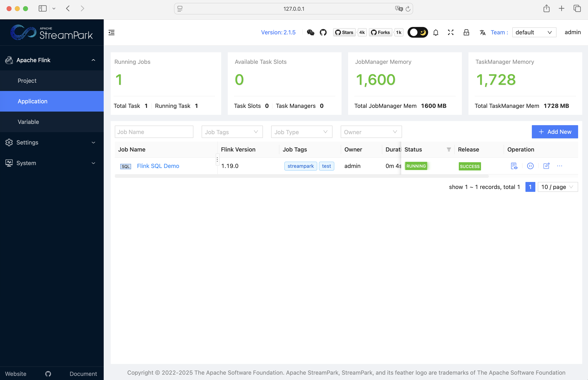Collapse the sidebar menu with hamburger icon
588x380 pixels.
pos(112,32)
